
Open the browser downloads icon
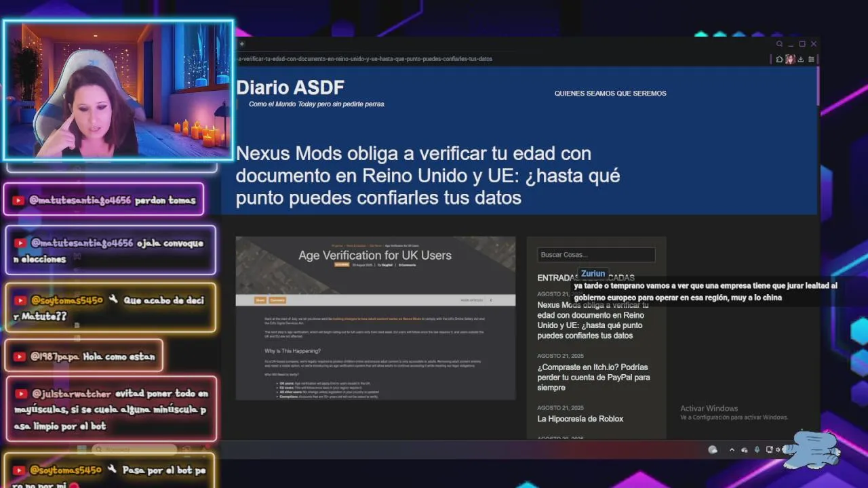pyautogui.click(x=801, y=60)
